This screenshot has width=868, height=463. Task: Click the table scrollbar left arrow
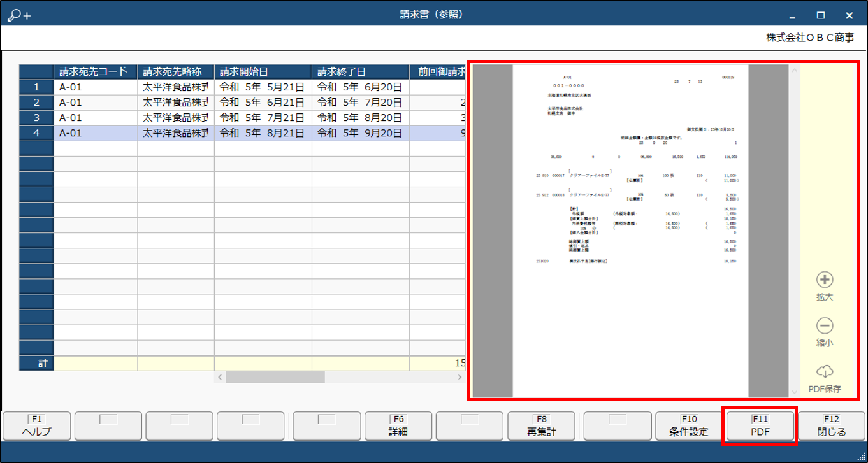220,377
